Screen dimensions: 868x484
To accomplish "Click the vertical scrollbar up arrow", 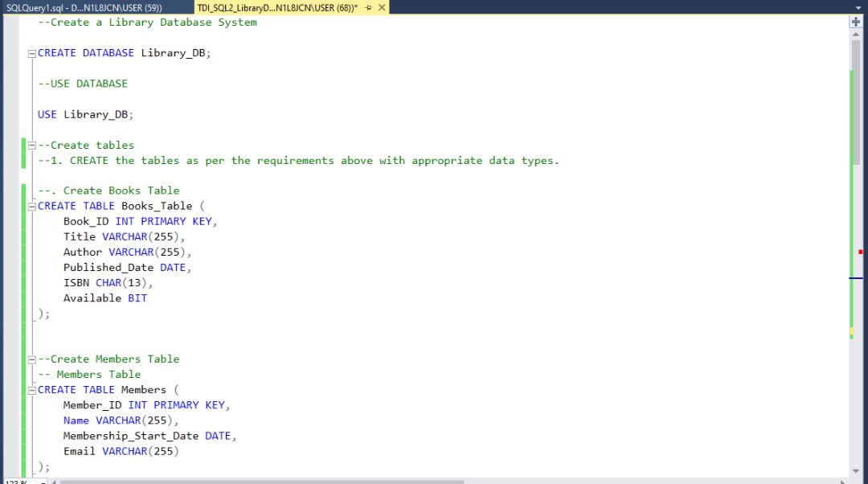I will 856,35.
